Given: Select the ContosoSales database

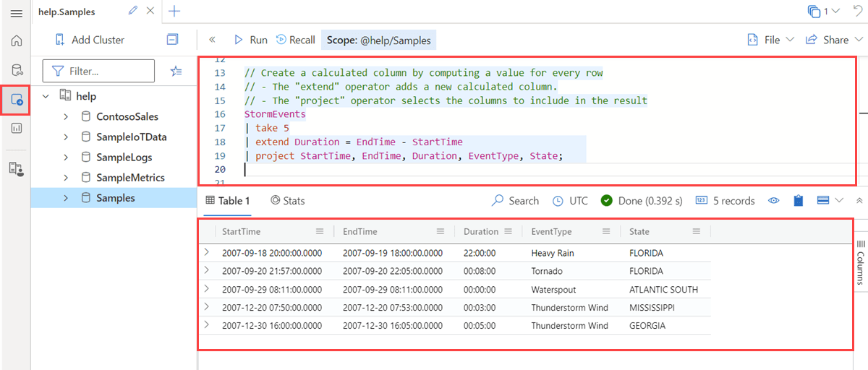Looking at the screenshot, I should coord(127,116).
